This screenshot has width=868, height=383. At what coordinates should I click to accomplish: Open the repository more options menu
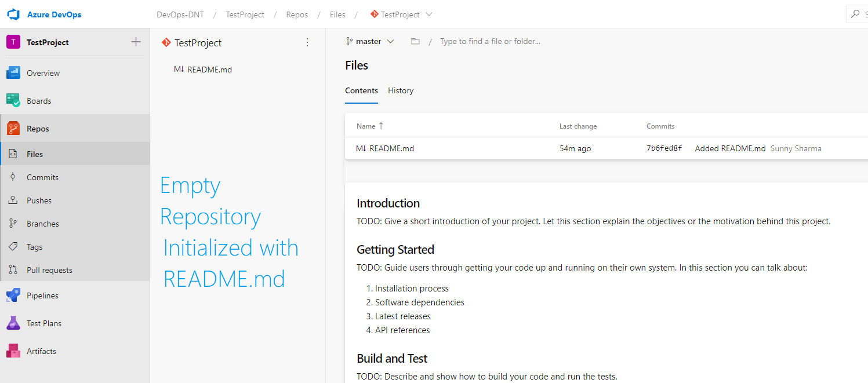click(307, 42)
